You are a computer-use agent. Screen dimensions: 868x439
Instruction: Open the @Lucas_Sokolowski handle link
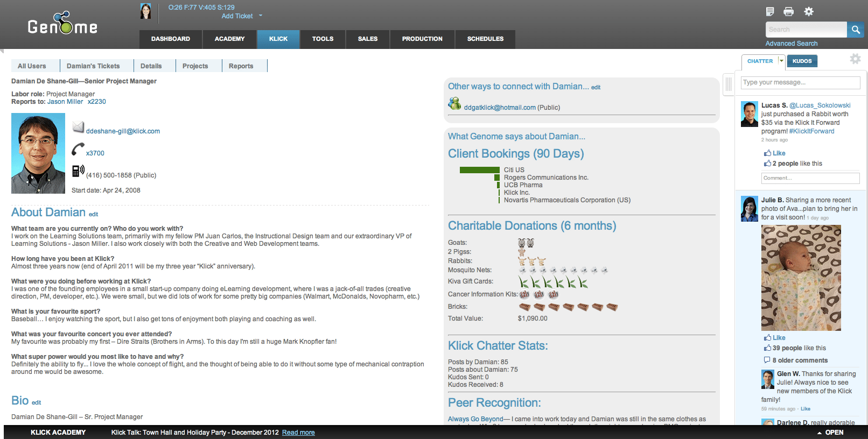point(820,105)
